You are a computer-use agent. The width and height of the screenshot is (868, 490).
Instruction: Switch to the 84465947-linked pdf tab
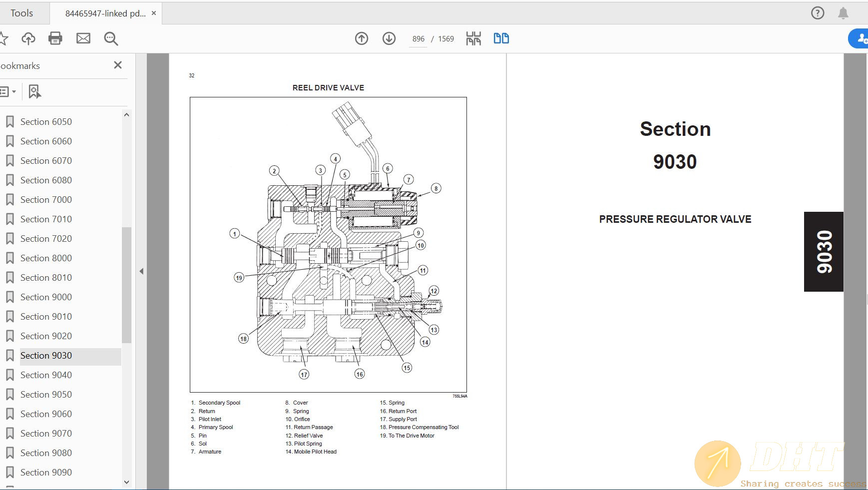click(105, 12)
